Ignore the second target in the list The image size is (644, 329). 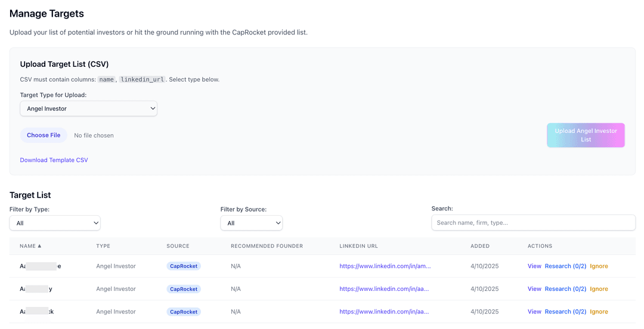599,289
